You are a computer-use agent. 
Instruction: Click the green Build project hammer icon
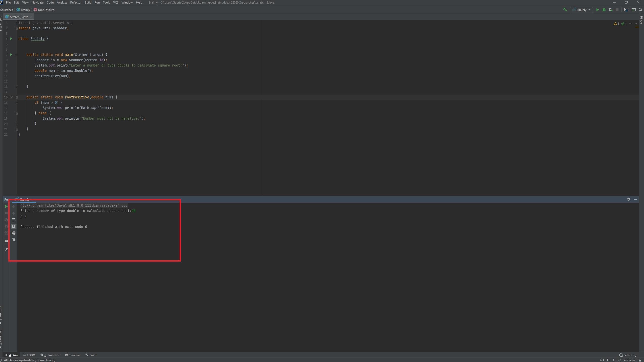point(565,10)
